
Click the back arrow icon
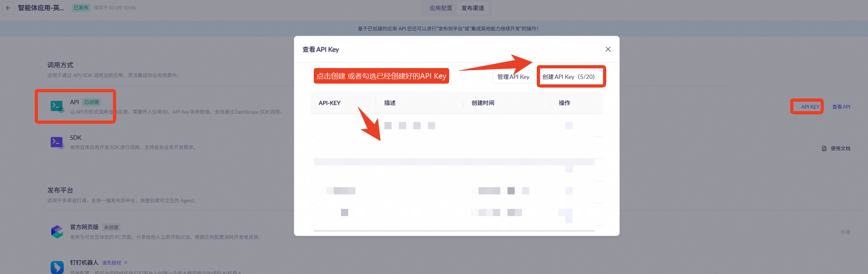click(x=8, y=8)
